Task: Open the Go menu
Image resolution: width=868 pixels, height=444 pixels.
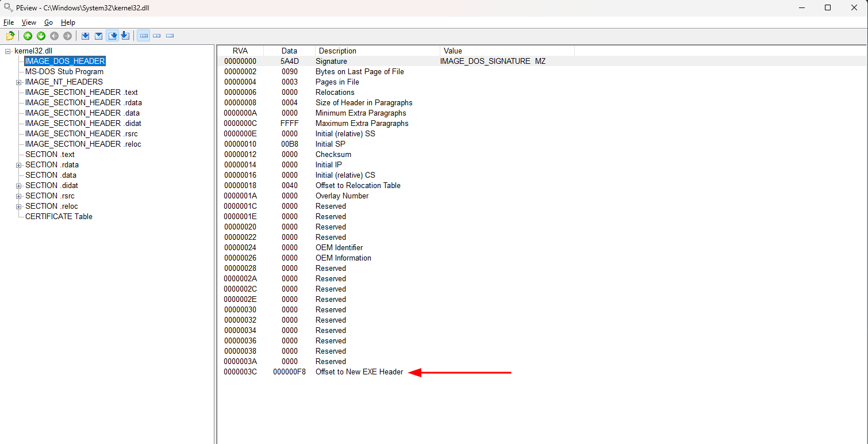Action: pos(48,22)
